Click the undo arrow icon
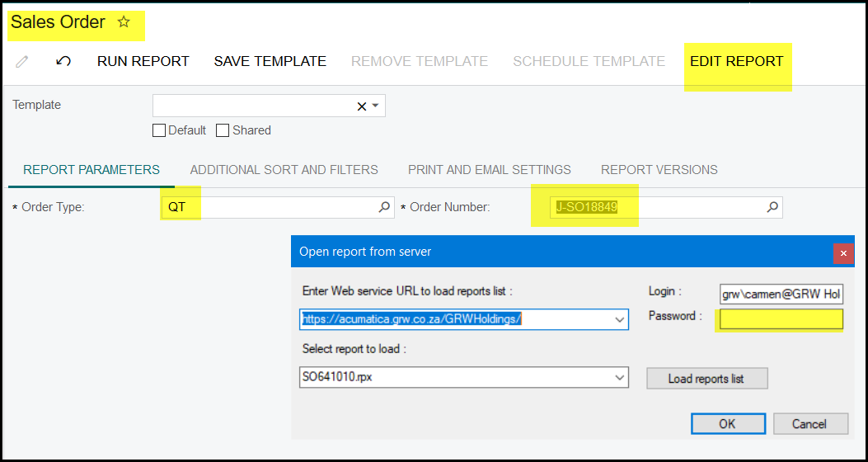Image resolution: width=868 pixels, height=462 pixels. click(63, 62)
